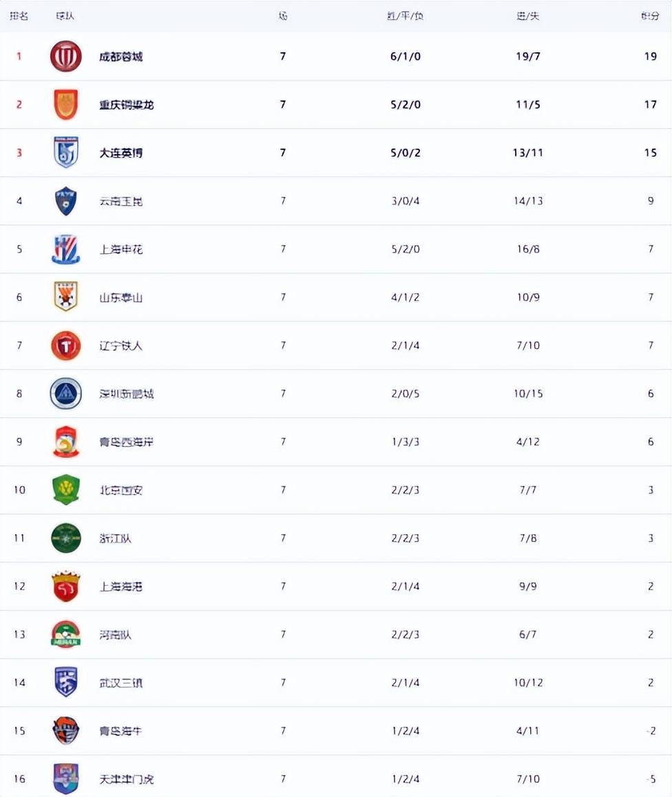Click the 排名 column header

click(19, 16)
